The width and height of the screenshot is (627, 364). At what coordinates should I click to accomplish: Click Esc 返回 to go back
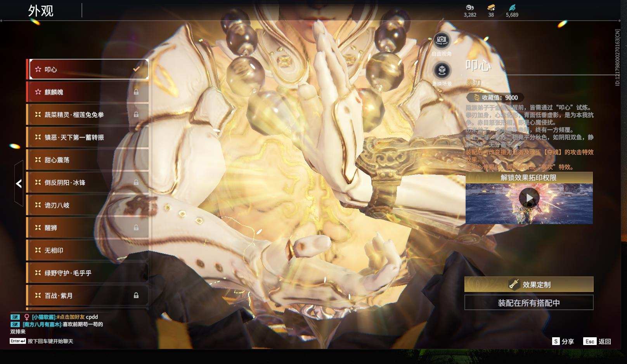pos(597,341)
